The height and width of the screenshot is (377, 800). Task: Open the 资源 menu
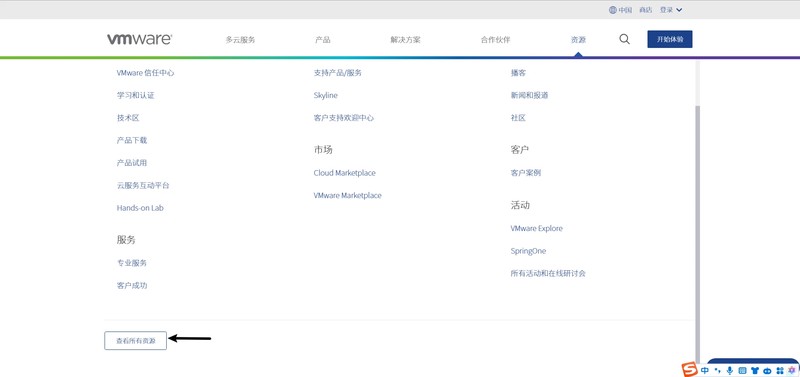[578, 40]
